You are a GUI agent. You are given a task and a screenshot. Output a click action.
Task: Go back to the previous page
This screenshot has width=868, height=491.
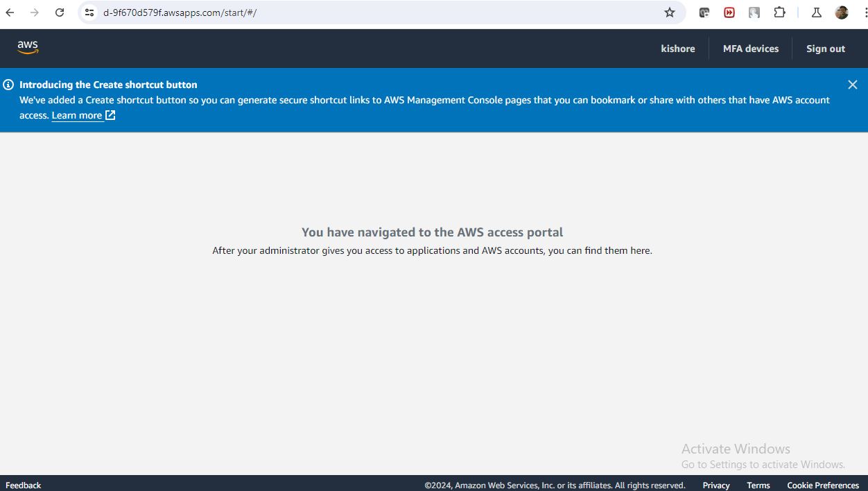[10, 12]
